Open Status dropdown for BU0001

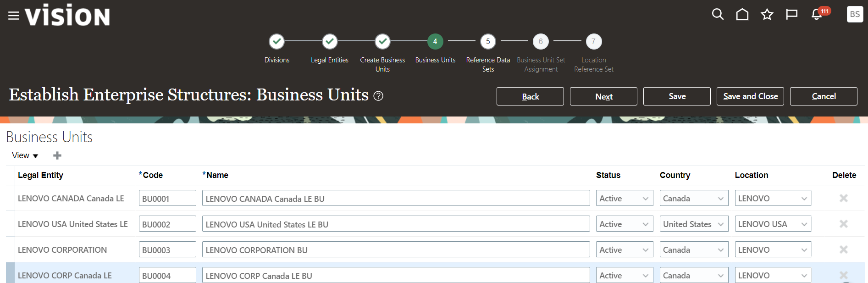(625, 198)
